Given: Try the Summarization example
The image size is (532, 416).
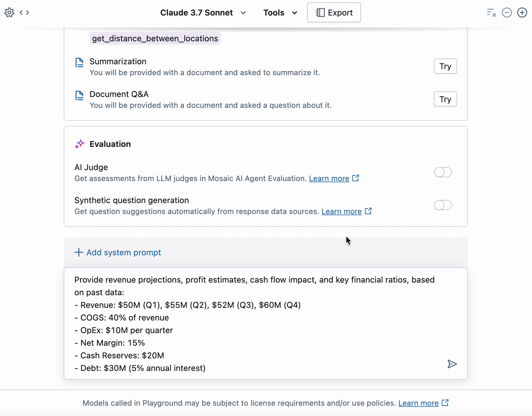Looking at the screenshot, I should pos(445,66).
